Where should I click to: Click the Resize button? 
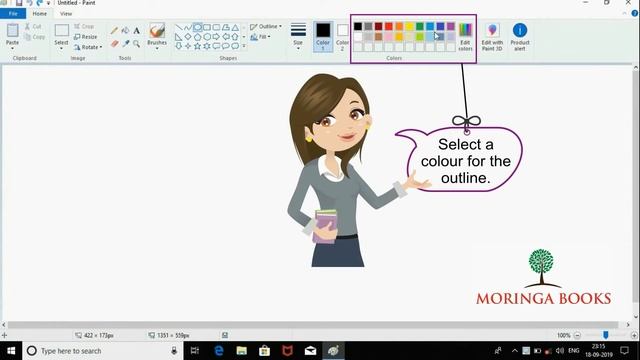[x=86, y=37]
